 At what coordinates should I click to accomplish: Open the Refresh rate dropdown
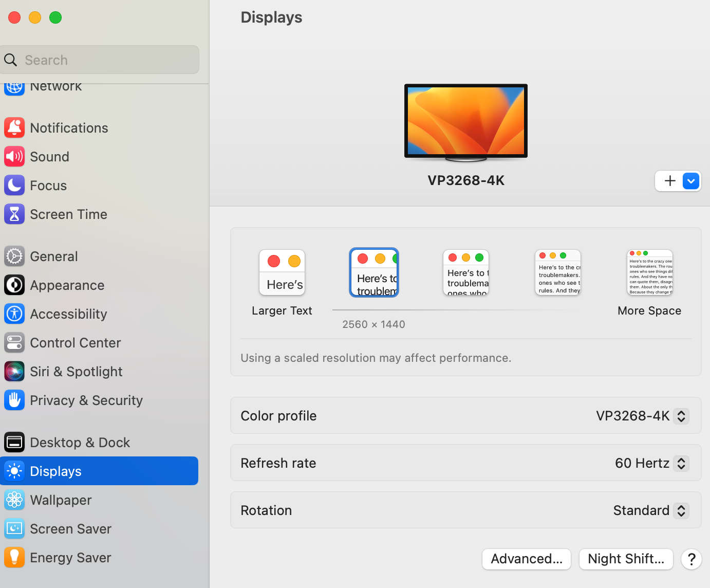point(681,463)
